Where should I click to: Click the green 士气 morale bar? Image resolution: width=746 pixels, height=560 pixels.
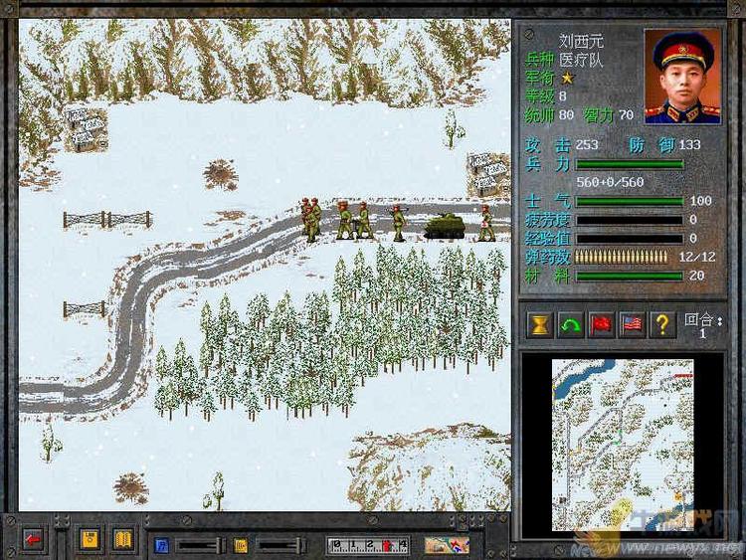click(630, 201)
